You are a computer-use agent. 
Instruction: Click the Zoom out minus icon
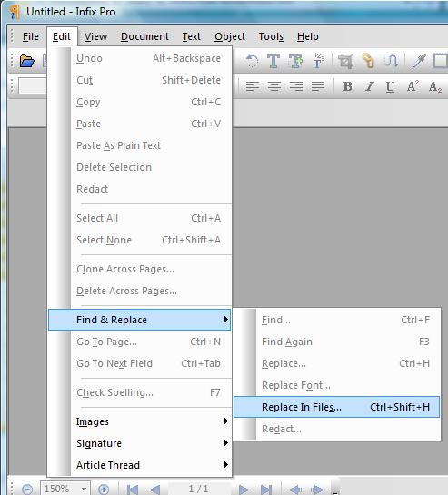27,490
